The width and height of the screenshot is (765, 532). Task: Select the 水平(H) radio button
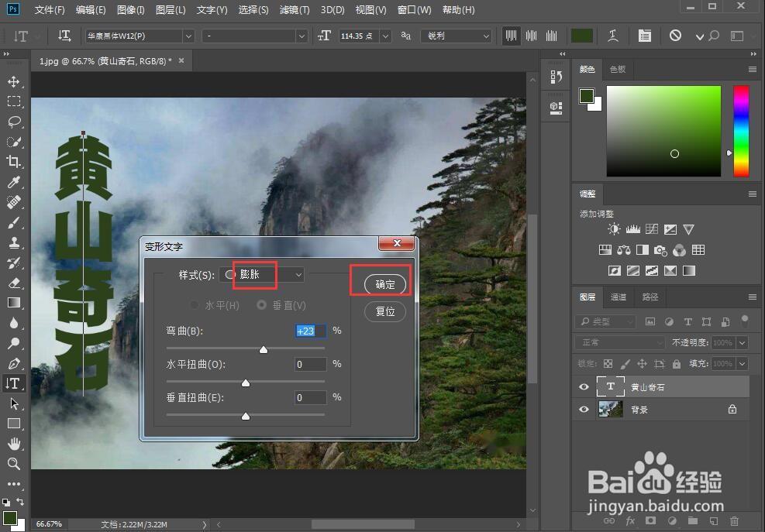click(x=195, y=305)
